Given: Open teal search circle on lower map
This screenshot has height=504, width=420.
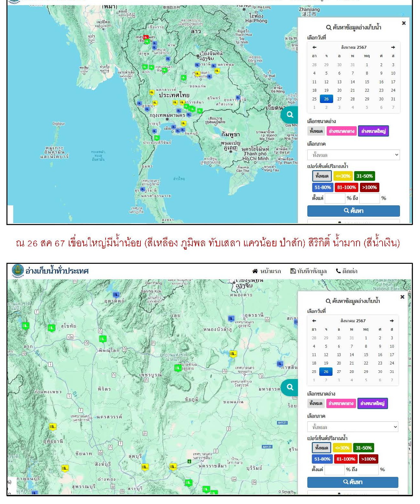Looking at the screenshot, I should (289, 387).
